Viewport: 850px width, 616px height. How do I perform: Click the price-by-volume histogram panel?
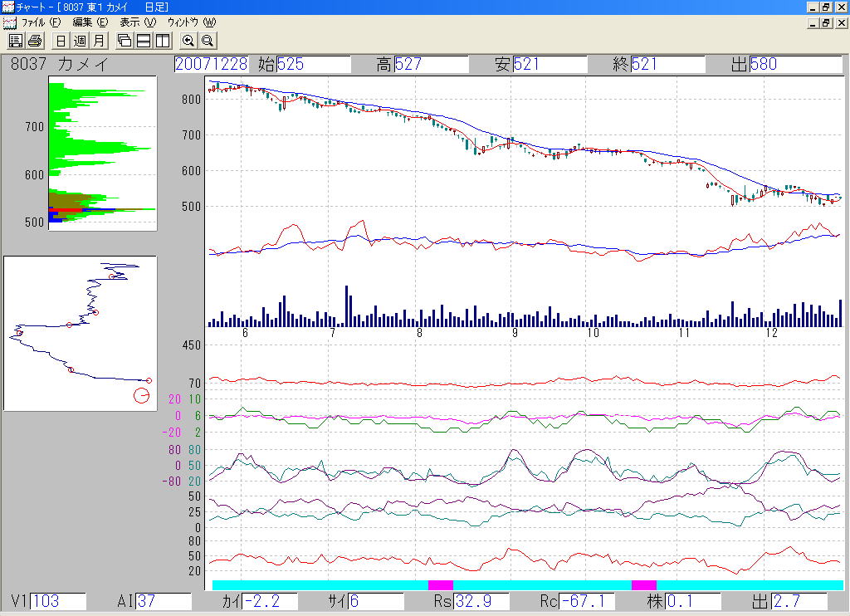tap(102, 153)
